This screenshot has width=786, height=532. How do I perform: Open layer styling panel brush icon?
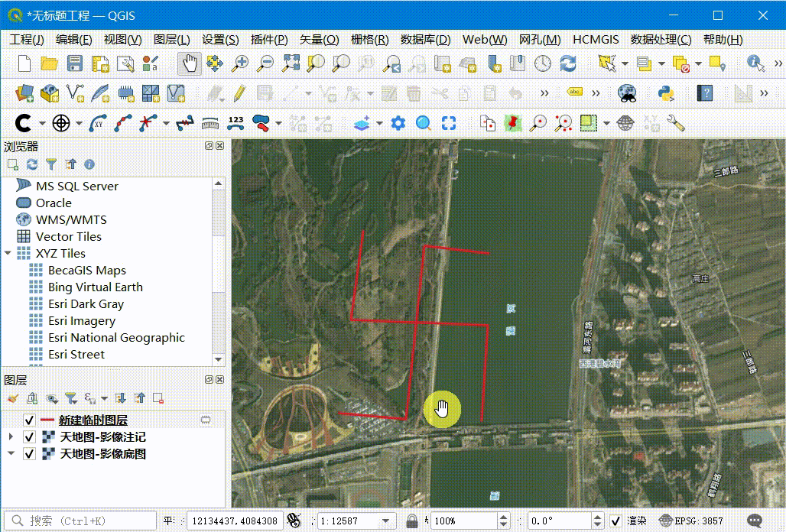[13, 398]
